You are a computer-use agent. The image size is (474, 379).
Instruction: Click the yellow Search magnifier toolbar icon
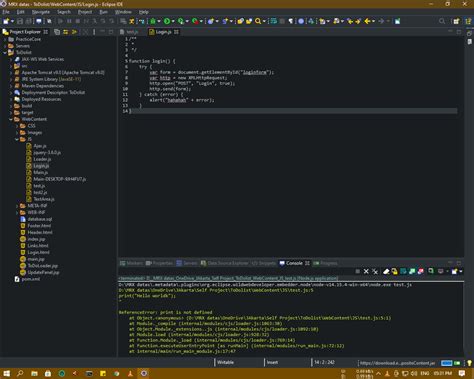click(x=258, y=21)
